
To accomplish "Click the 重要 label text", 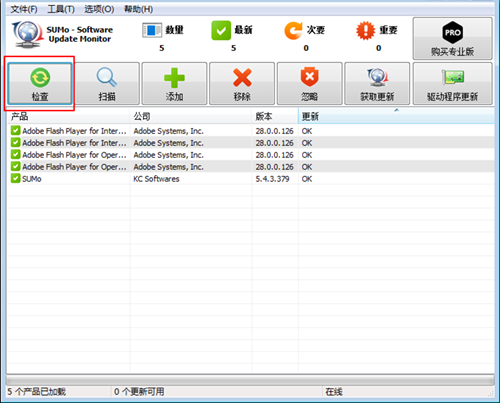I will (388, 30).
